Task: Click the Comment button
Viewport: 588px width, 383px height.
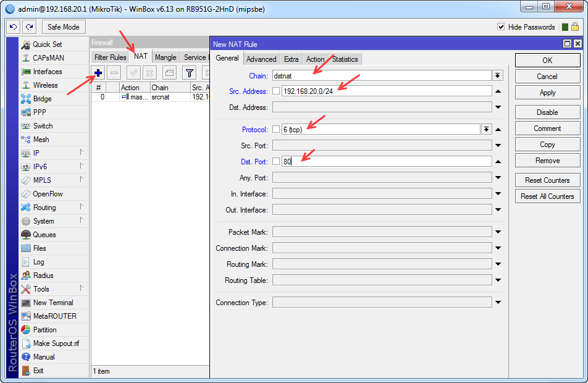Action: coord(547,128)
